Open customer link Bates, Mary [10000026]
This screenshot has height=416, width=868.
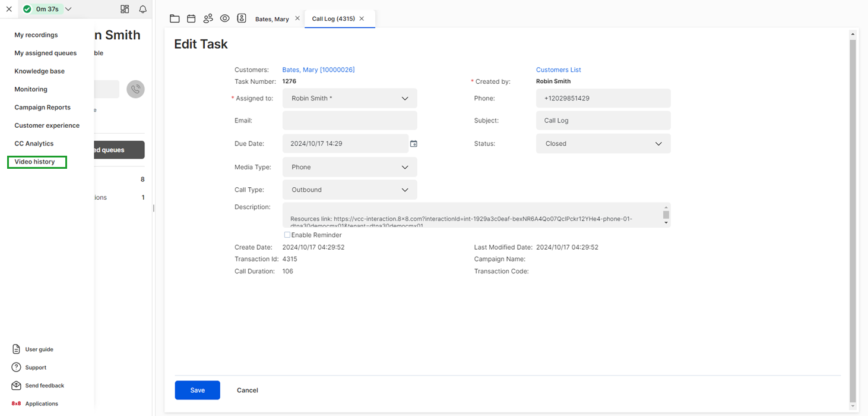tap(318, 70)
